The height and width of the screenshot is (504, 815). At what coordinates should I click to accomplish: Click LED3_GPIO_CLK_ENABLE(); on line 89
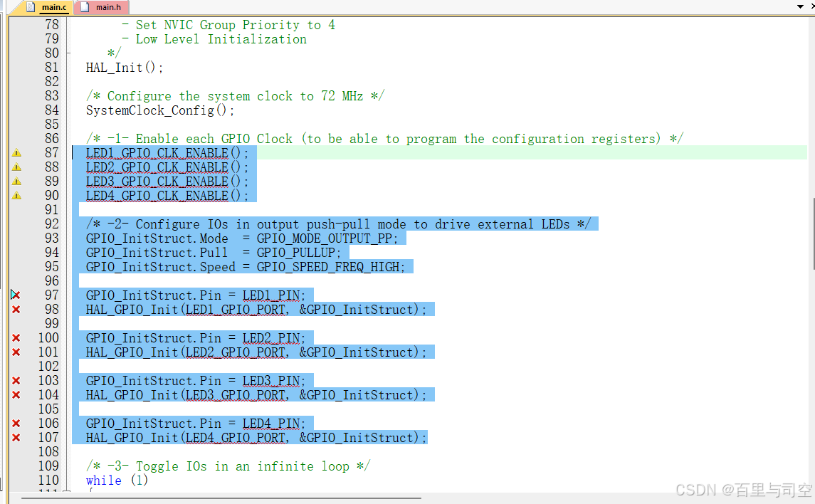pyautogui.click(x=167, y=182)
